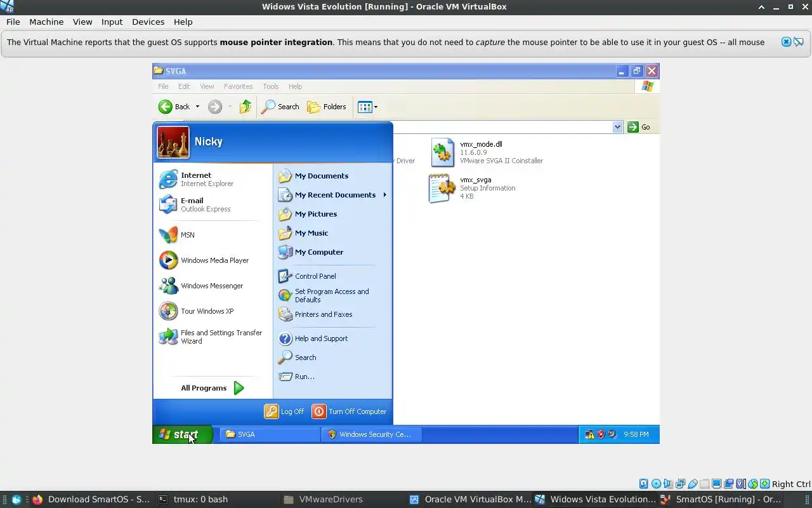812x508 pixels.
Task: Open the Tools menu in SVGA window
Action: tap(271, 86)
